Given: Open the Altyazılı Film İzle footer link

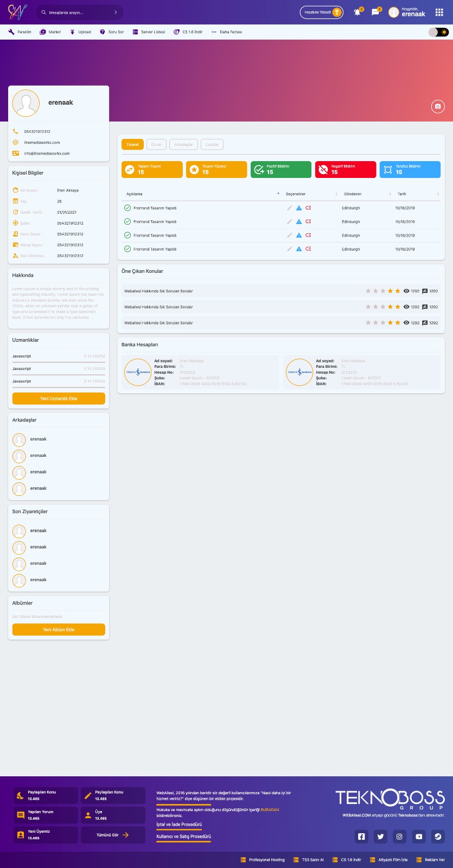Looking at the screenshot, I should (388, 860).
